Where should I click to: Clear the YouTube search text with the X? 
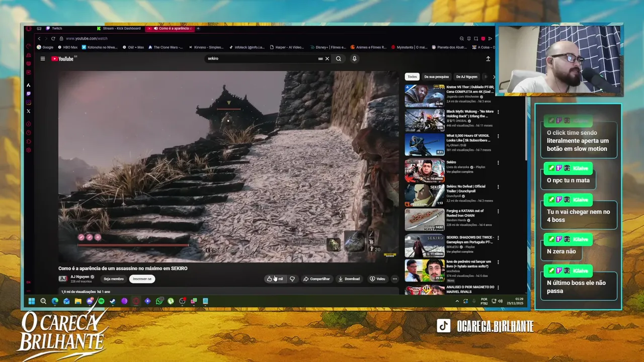coord(327,59)
